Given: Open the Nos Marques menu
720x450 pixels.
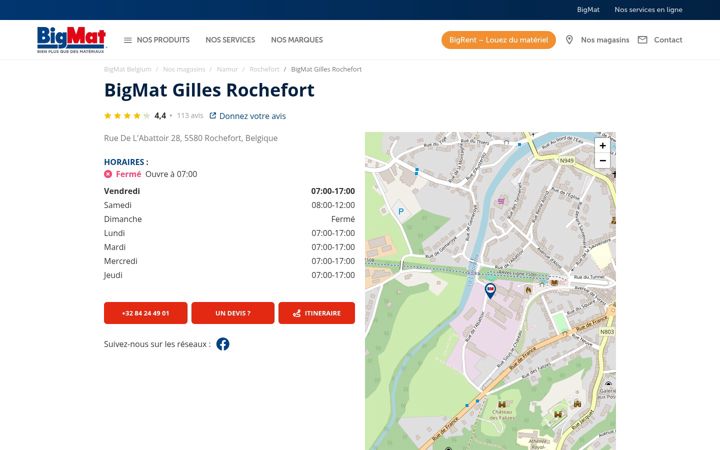Looking at the screenshot, I should pyautogui.click(x=297, y=40).
